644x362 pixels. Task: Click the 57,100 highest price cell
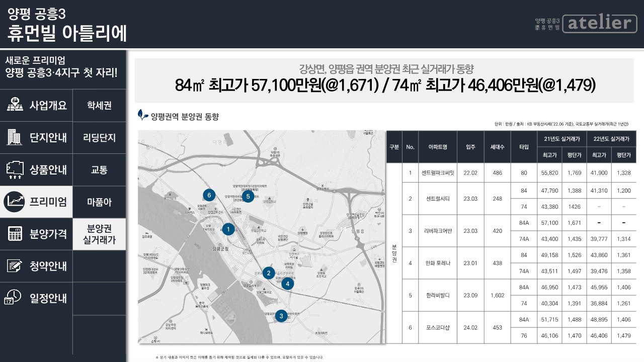pyautogui.click(x=549, y=223)
